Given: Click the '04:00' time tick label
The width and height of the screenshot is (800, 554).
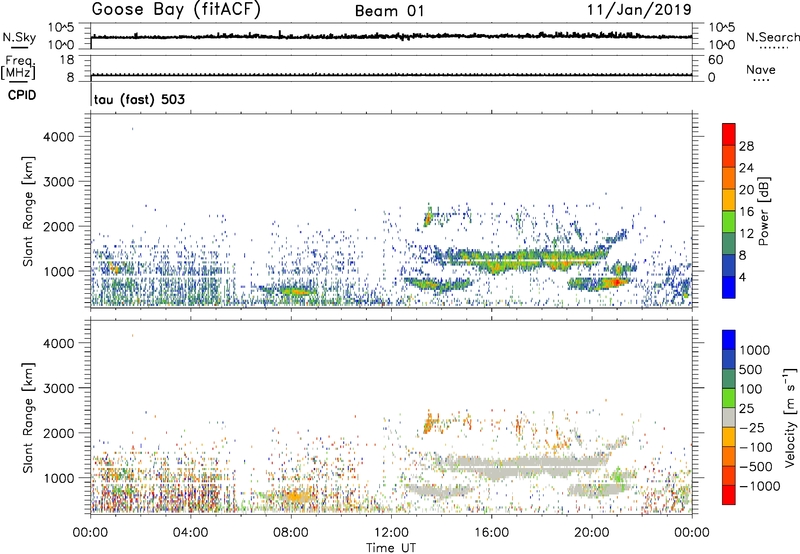Looking at the screenshot, I should pyautogui.click(x=191, y=533).
